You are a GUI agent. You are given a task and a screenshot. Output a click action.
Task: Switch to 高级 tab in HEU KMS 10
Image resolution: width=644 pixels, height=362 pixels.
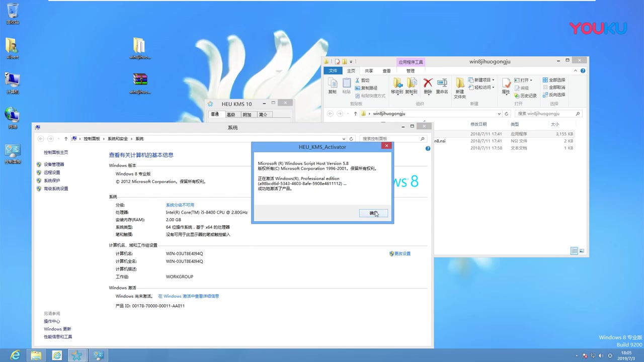[231, 115]
